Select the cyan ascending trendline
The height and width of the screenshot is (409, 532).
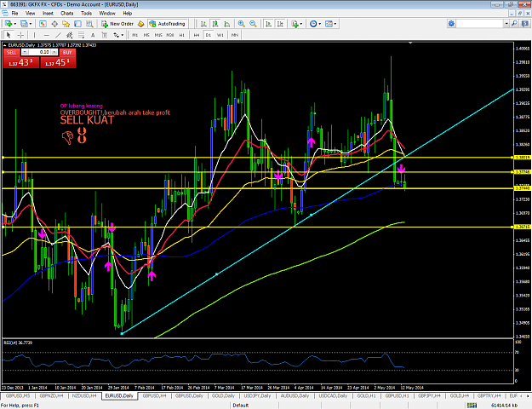(x=317, y=211)
